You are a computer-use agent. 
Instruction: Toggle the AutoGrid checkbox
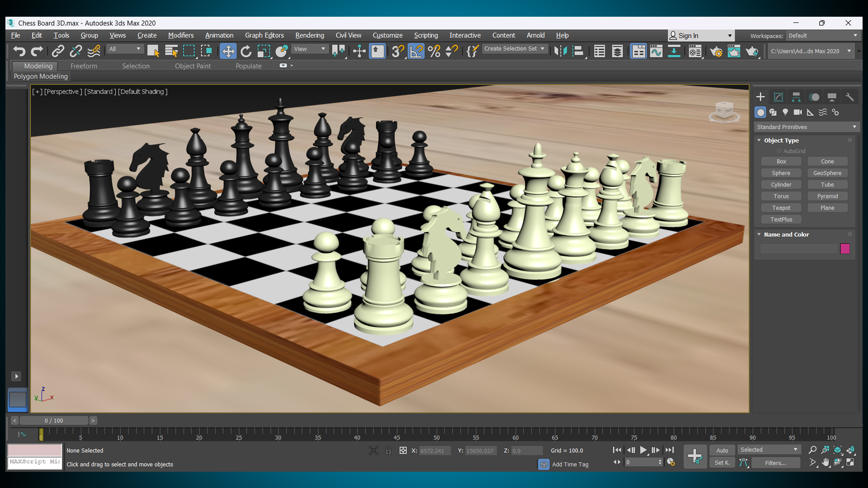pyautogui.click(x=779, y=151)
